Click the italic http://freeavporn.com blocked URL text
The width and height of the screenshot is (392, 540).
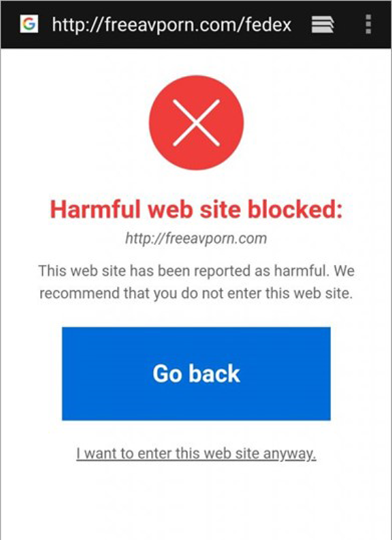[196, 239]
